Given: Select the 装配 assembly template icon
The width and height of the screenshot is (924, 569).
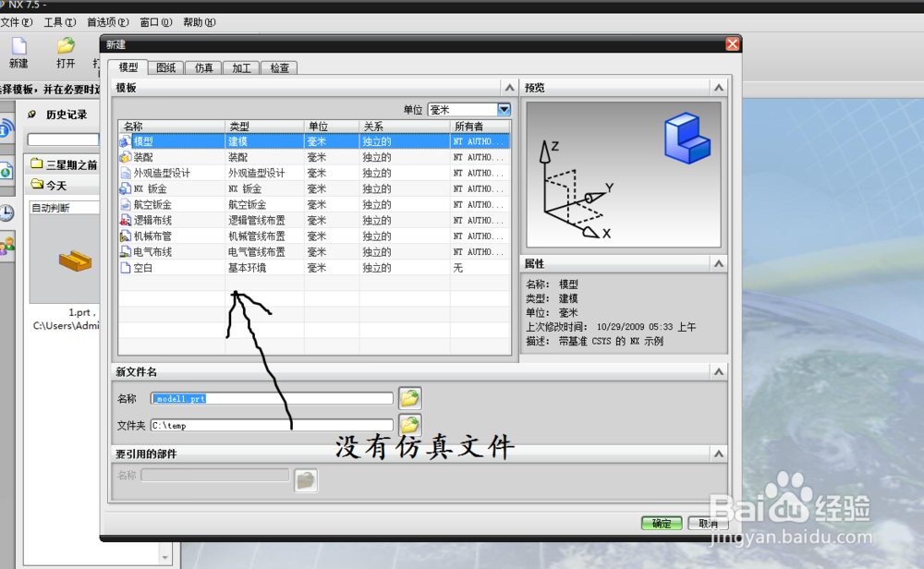Looking at the screenshot, I should [x=126, y=156].
